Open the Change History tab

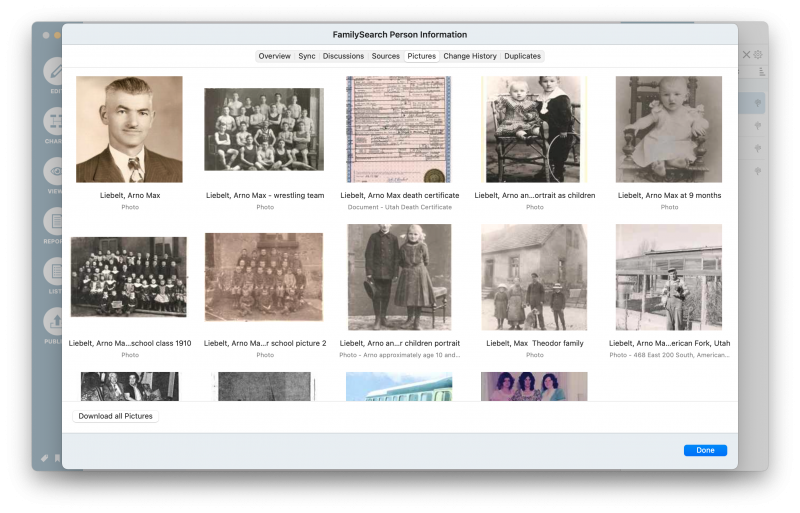[469, 56]
